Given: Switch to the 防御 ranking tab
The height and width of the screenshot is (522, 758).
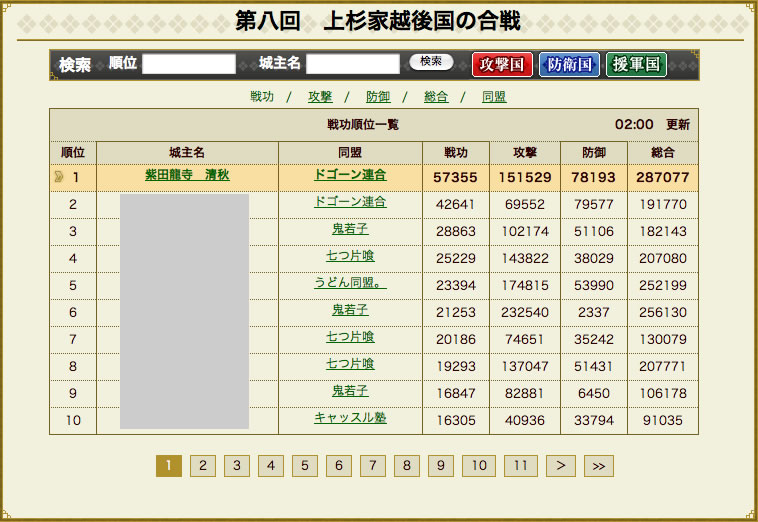Looking at the screenshot, I should tap(378, 97).
